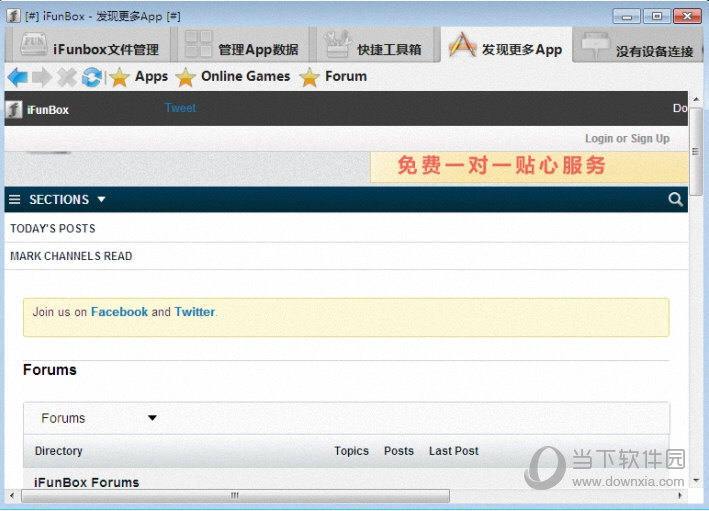Click the Directory column header
The image size is (709, 511).
(x=58, y=451)
